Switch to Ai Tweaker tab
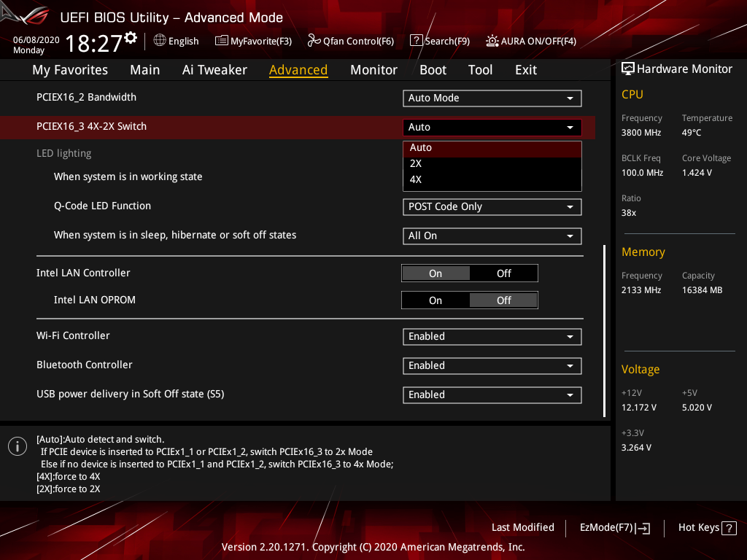The image size is (747, 560). point(214,70)
